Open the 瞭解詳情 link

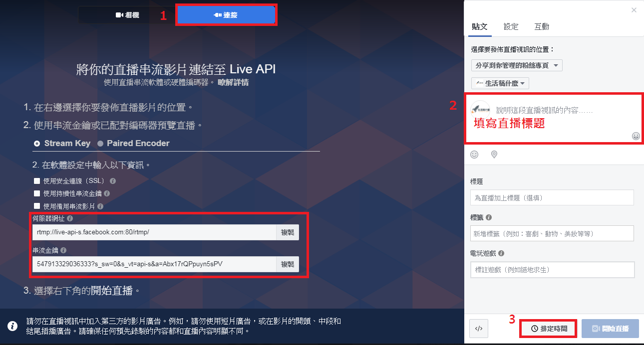point(233,82)
